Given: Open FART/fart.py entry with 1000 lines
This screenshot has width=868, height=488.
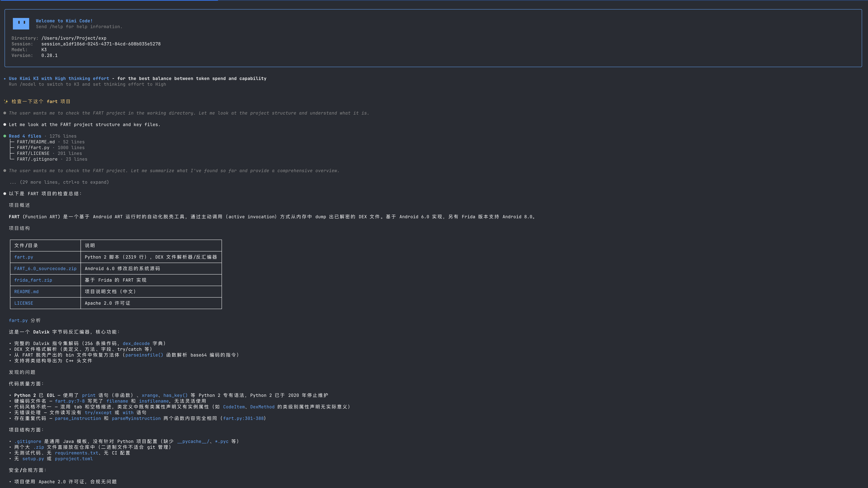Looking at the screenshot, I should (x=33, y=148).
